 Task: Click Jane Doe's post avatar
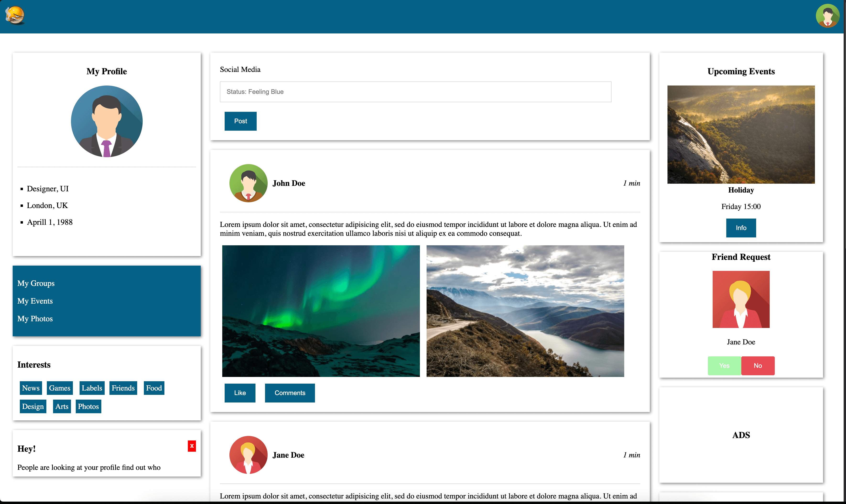[248, 455]
